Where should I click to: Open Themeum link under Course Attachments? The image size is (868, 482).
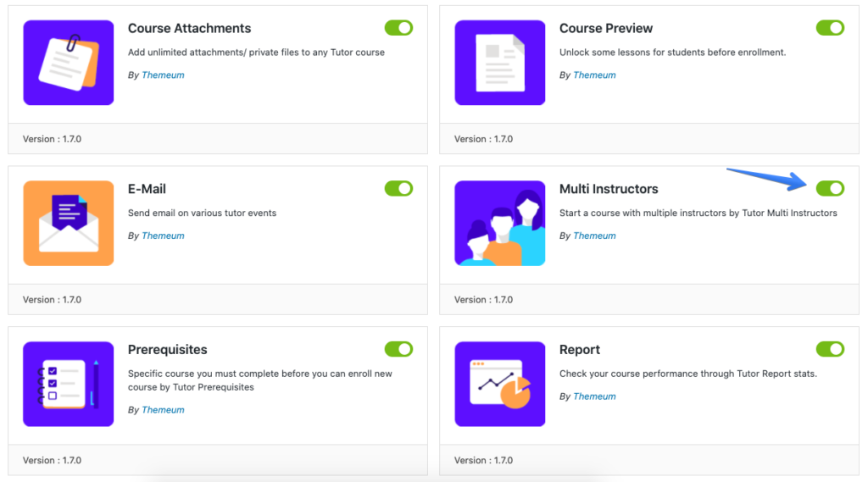tap(163, 75)
